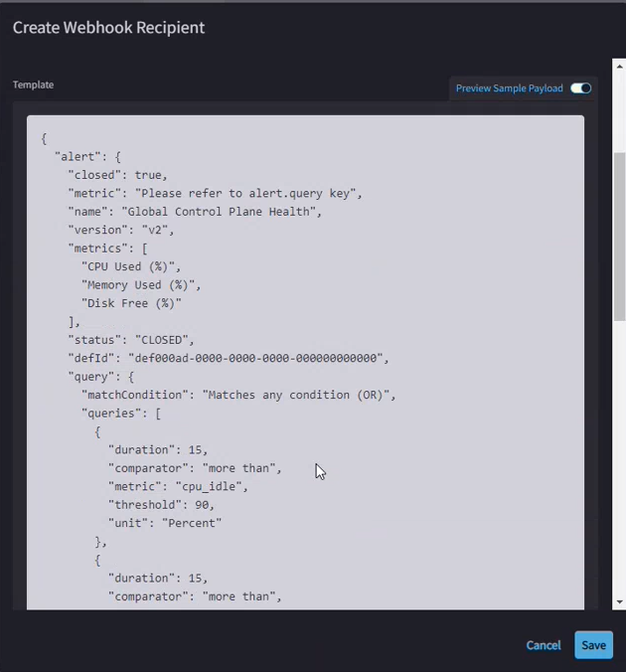626x672 pixels.
Task: Click the Preview Sample Payload label
Action: click(509, 88)
